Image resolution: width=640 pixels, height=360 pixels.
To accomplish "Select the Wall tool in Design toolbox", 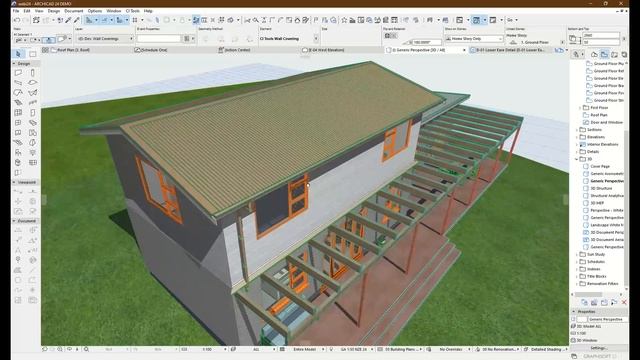I will pyautogui.click(x=18, y=73).
